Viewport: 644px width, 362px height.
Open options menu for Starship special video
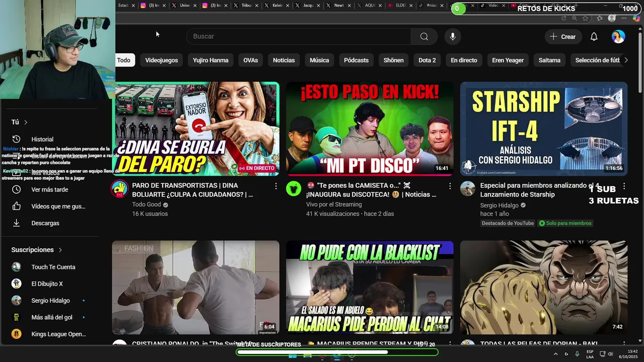click(624, 186)
